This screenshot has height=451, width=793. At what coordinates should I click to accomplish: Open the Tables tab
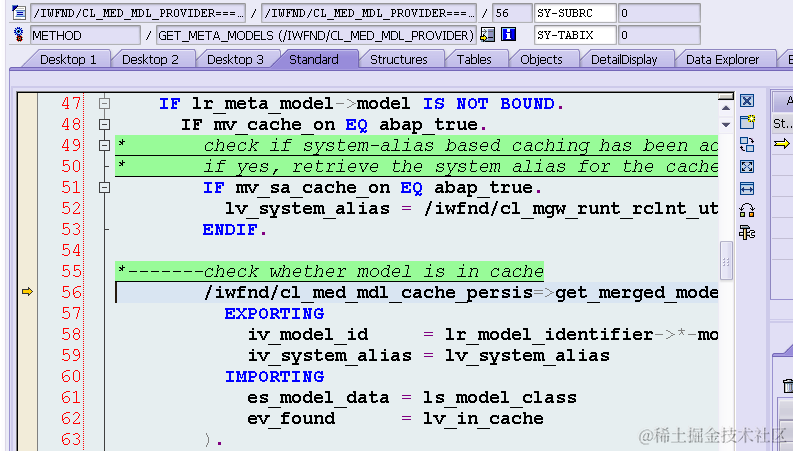pos(474,59)
